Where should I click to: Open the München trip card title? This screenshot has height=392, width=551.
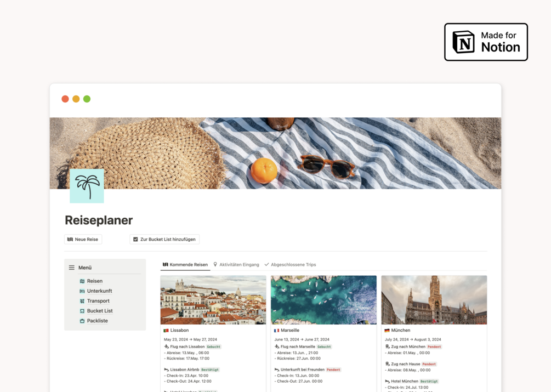click(x=401, y=330)
